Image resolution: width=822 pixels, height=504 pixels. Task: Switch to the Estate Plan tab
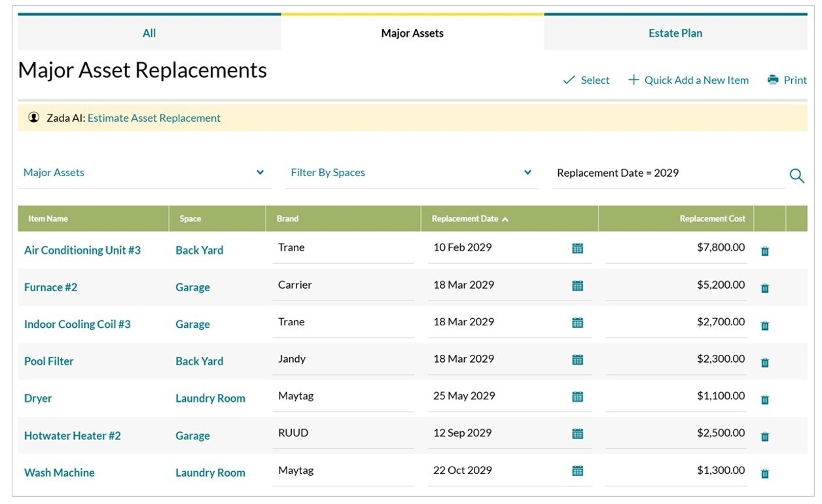click(675, 33)
